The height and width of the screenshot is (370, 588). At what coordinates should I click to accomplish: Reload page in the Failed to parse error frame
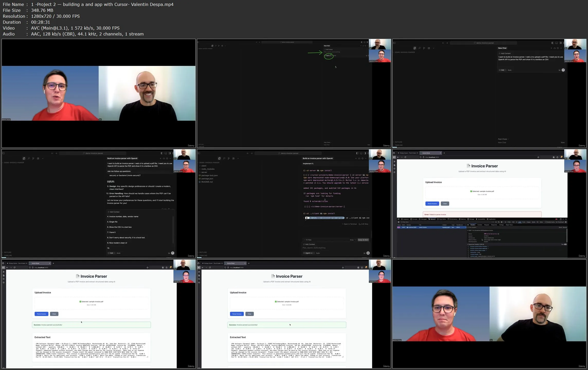point(405,157)
